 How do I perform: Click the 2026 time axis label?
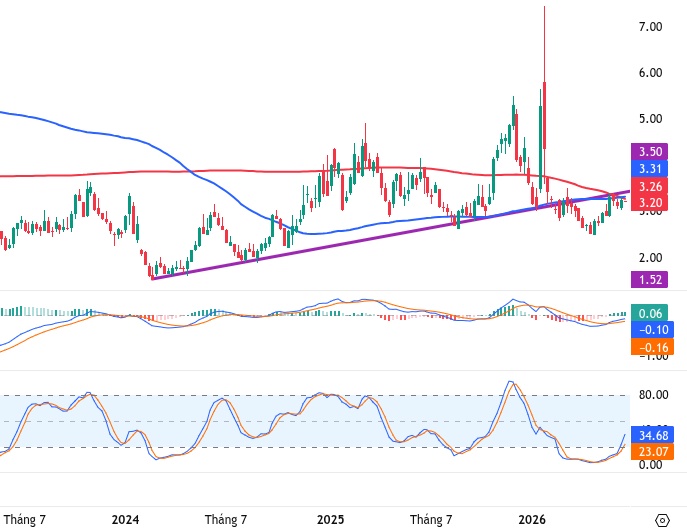[532, 520]
